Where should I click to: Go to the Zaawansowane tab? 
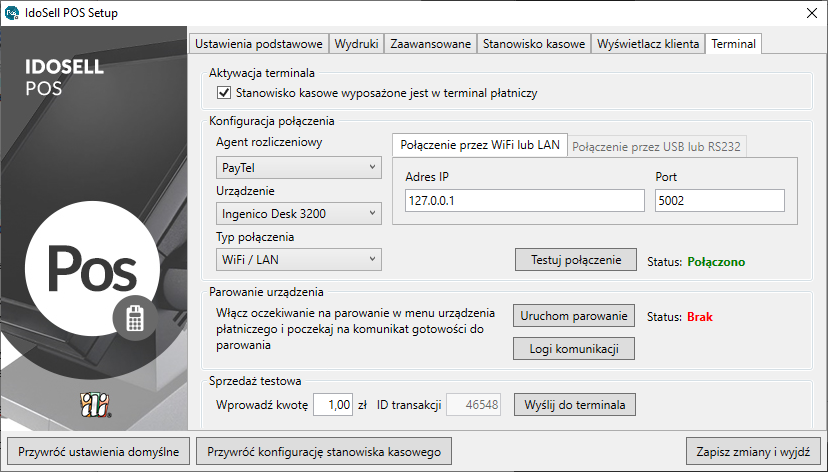coord(430,44)
